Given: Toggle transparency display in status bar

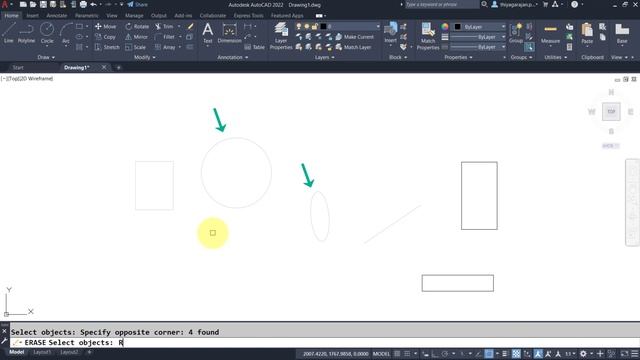Looking at the screenshot, I should [x=516, y=354].
